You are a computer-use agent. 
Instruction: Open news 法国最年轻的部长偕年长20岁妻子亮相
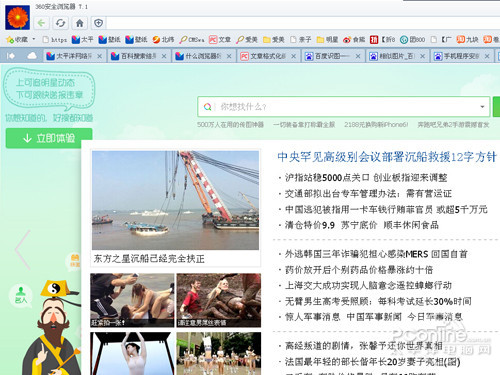coord(372,362)
